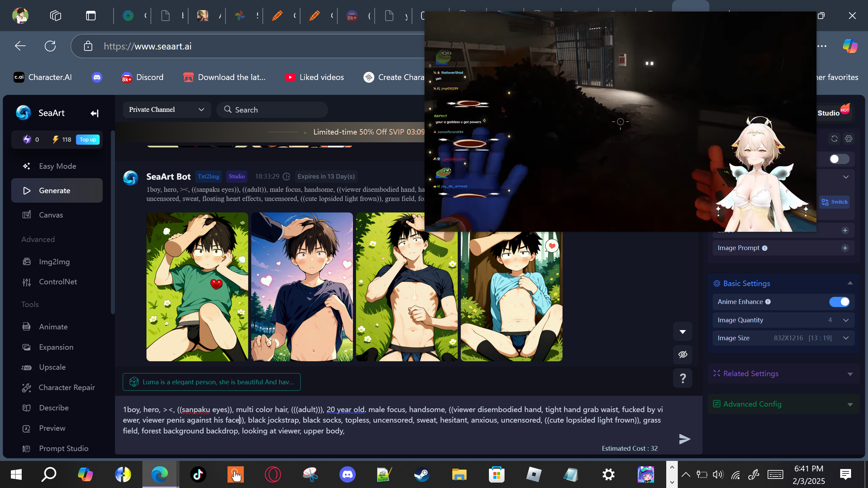Open the Image Quantity dropdown
Screen dimensions: 868x488
click(783, 320)
